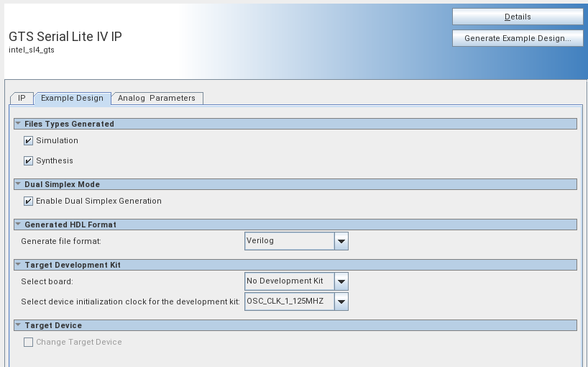
Task: Click the GTS Serial Lite IV IP title
Action: point(65,37)
